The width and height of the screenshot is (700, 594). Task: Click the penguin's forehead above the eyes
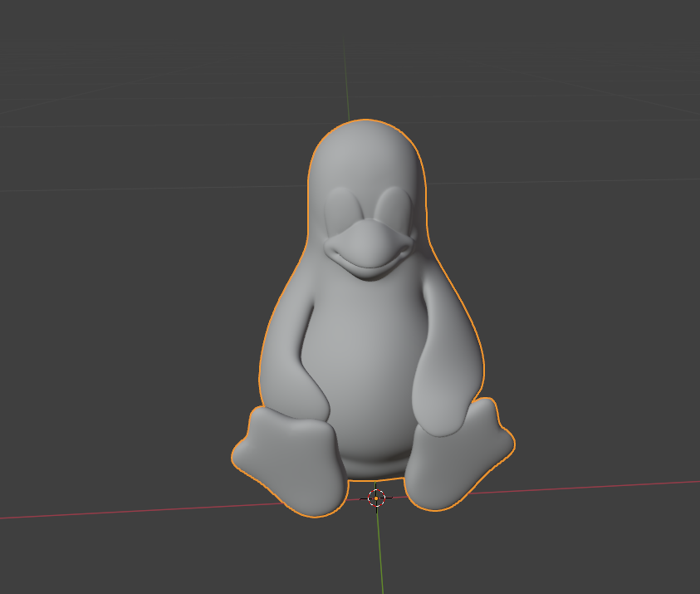point(367,170)
